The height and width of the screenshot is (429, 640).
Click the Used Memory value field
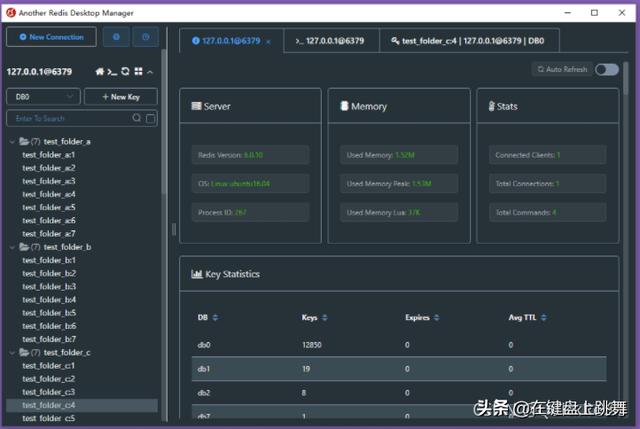399,155
